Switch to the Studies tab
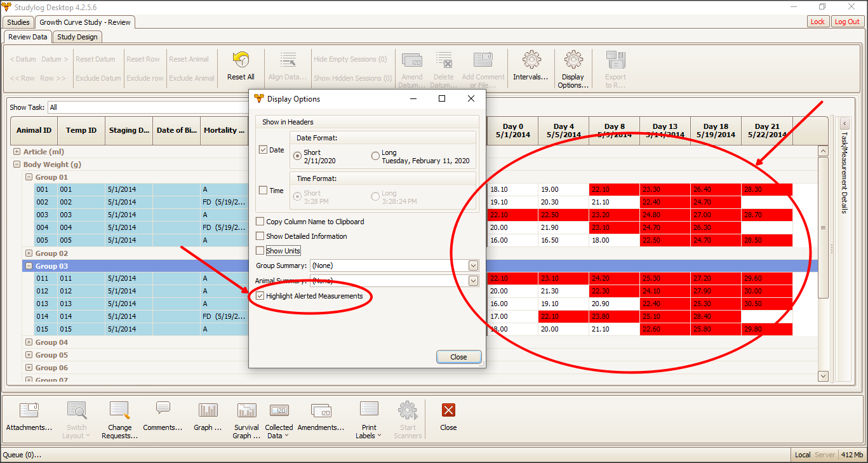The height and width of the screenshot is (463, 868). 18,22
